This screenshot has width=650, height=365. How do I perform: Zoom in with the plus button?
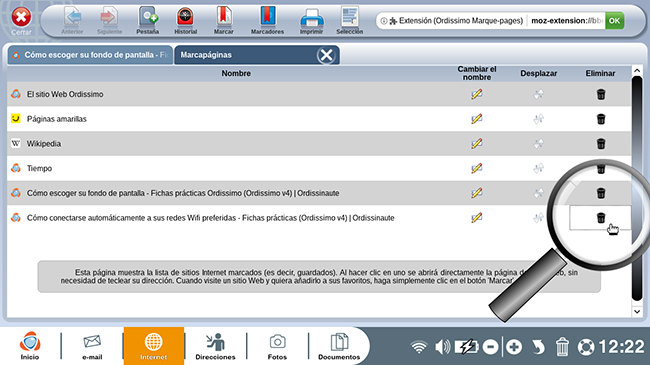tap(514, 347)
